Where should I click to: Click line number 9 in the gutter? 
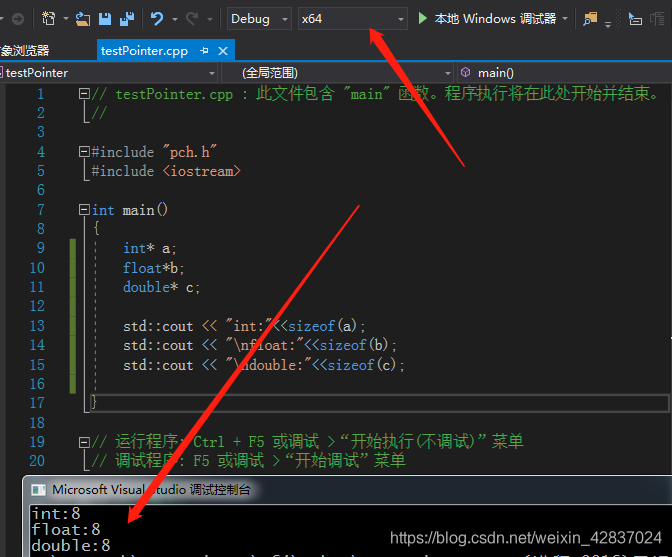[x=41, y=248]
